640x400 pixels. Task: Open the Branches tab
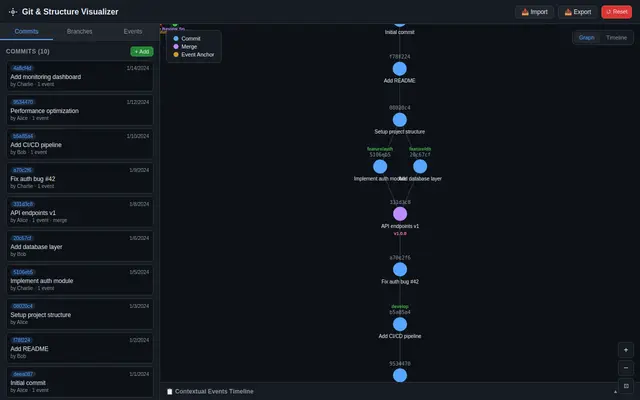(x=80, y=31)
